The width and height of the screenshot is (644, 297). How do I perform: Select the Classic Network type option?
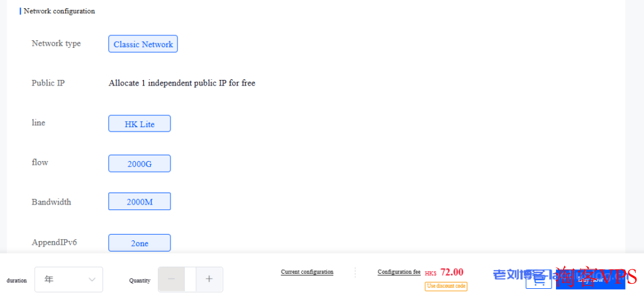(143, 44)
